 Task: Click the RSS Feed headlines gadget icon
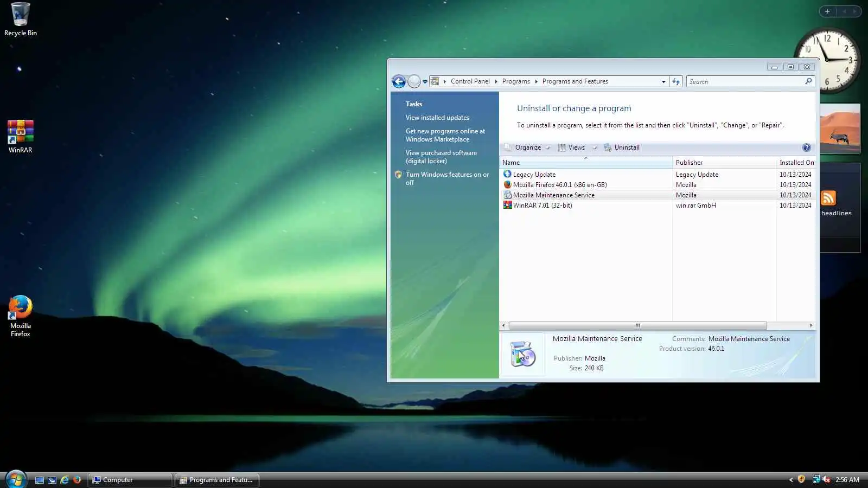tap(828, 198)
